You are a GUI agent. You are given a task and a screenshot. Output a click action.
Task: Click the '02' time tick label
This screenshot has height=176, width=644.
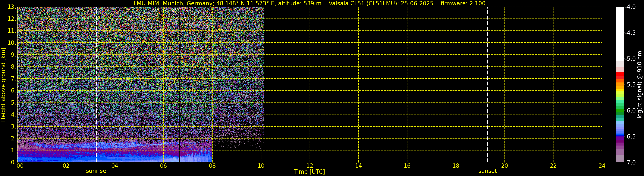click(66, 166)
